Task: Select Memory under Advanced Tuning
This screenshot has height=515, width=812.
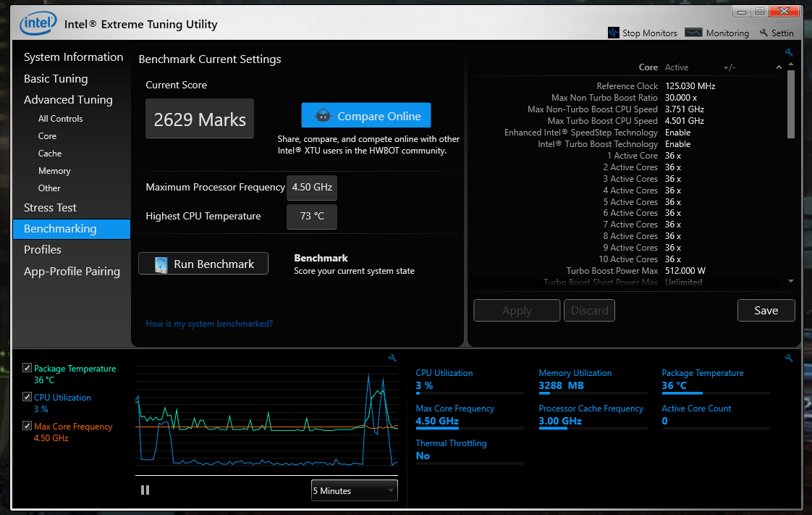Action: pyautogui.click(x=54, y=171)
